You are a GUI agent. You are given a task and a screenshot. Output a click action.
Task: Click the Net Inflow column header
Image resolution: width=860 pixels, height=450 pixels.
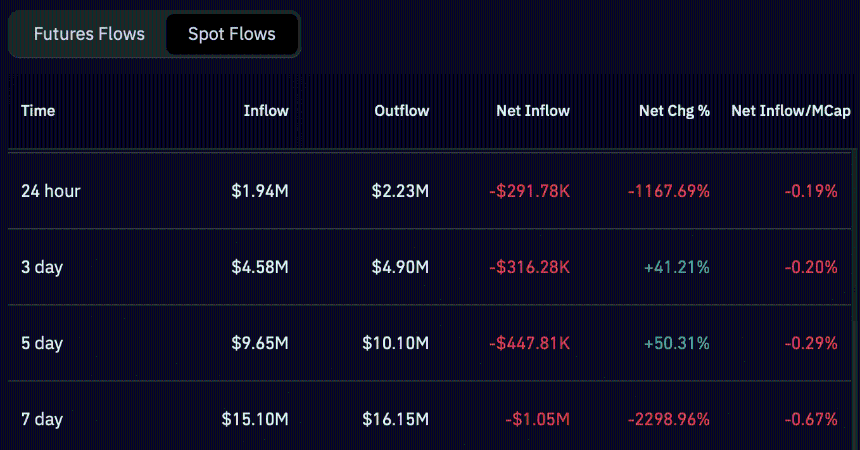pyautogui.click(x=533, y=111)
